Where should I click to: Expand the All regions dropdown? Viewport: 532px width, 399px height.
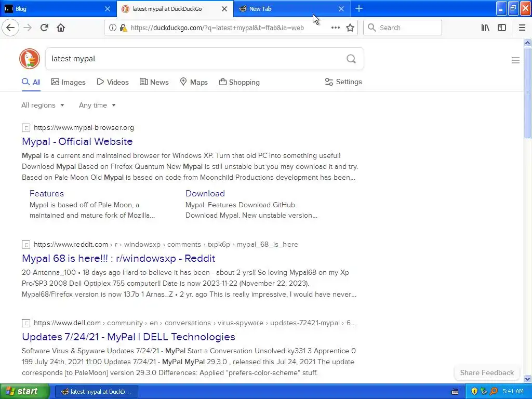coord(43,105)
